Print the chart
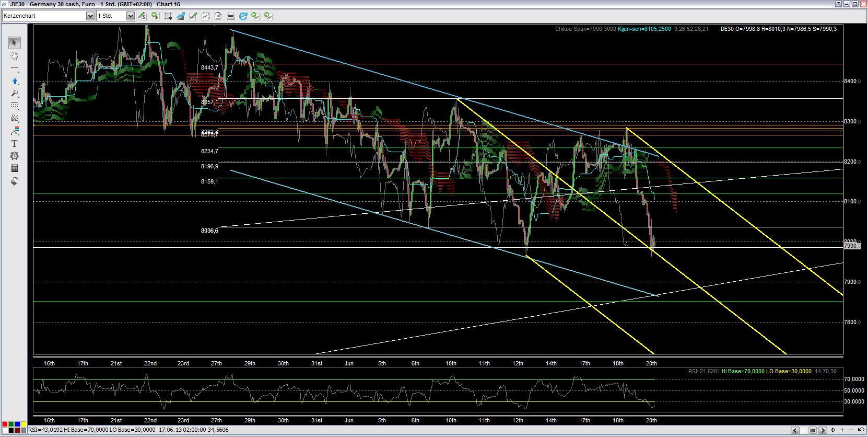The image size is (868, 437). pos(231,16)
